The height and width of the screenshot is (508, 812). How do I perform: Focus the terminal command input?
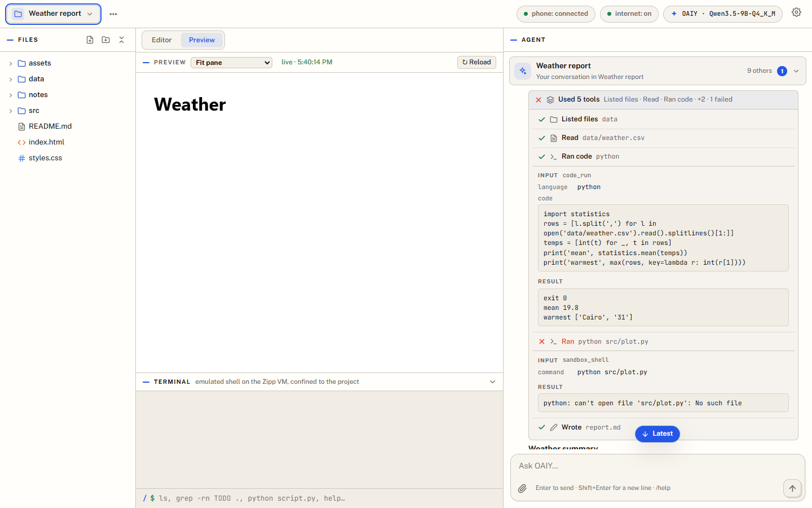(x=327, y=498)
